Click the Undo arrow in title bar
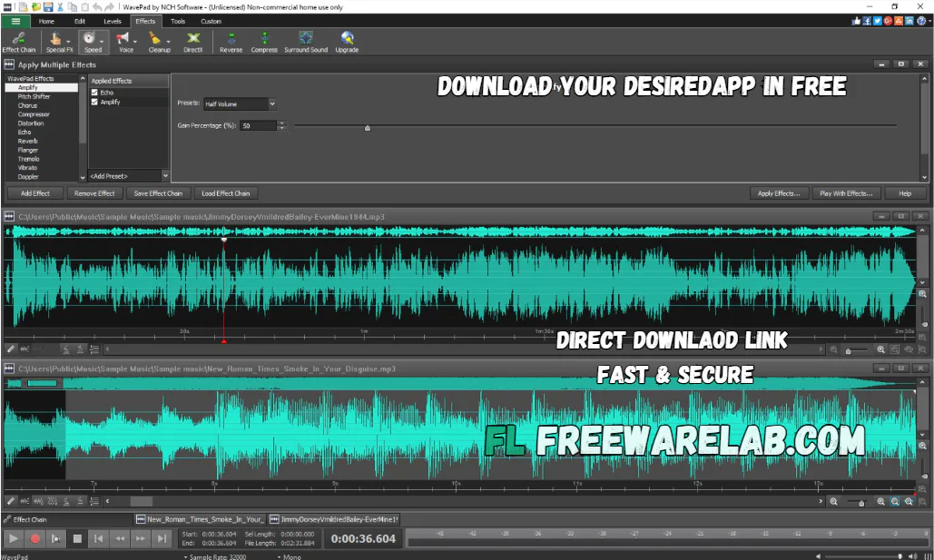The image size is (934, 560). click(97, 6)
